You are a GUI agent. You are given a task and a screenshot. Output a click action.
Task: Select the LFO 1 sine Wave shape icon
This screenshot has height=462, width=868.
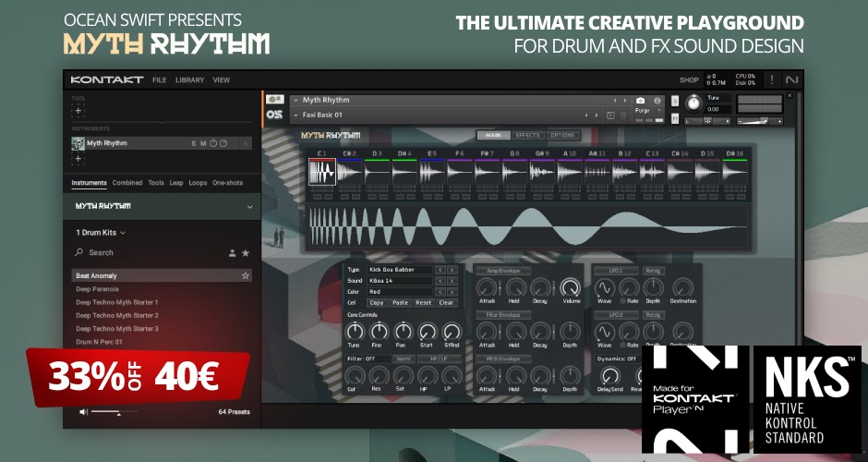(x=605, y=288)
